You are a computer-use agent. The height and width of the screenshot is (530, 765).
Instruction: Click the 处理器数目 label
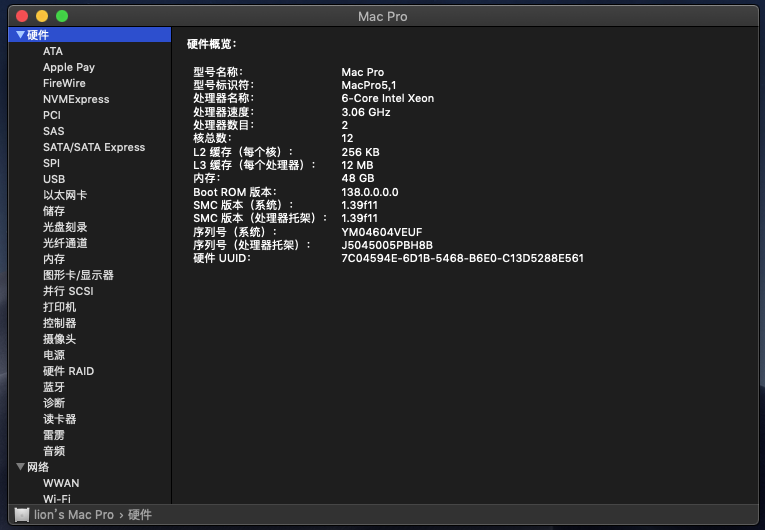click(224, 125)
